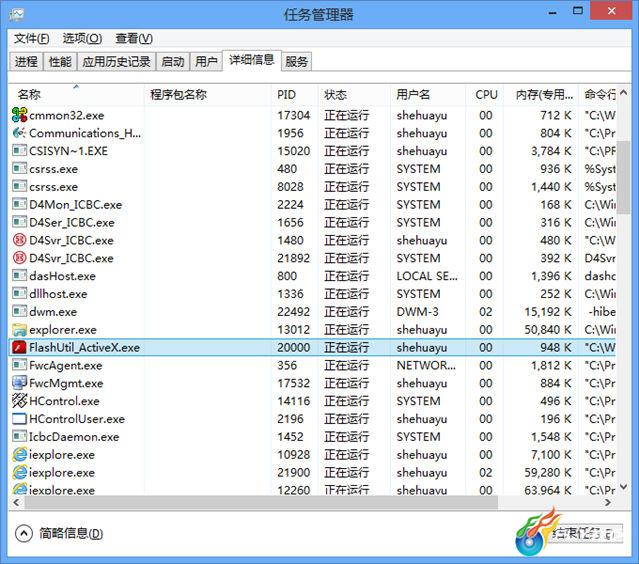Click the Task Manager title bar icon
The image size is (639, 564).
coord(17,15)
